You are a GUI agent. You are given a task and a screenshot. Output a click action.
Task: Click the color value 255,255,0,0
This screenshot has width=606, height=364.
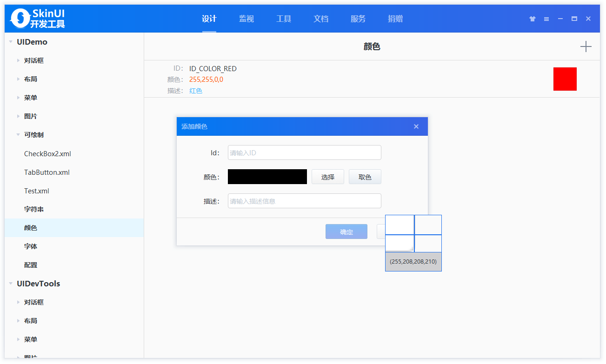click(x=206, y=79)
